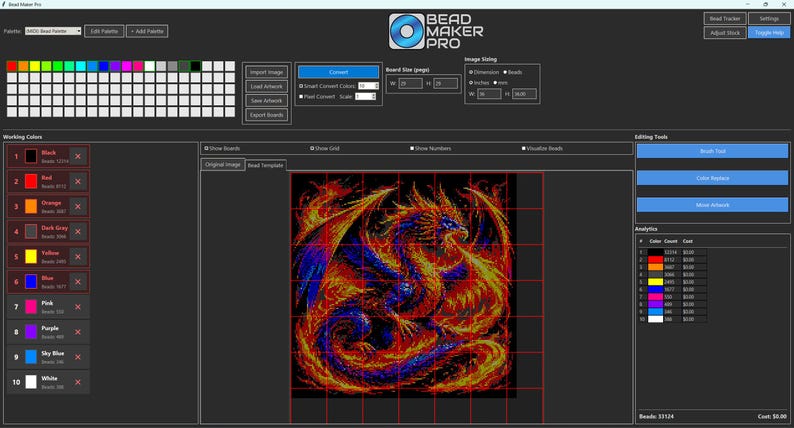Select the Black working color swatch
Viewport: 794px width, 428px height.
(31, 157)
